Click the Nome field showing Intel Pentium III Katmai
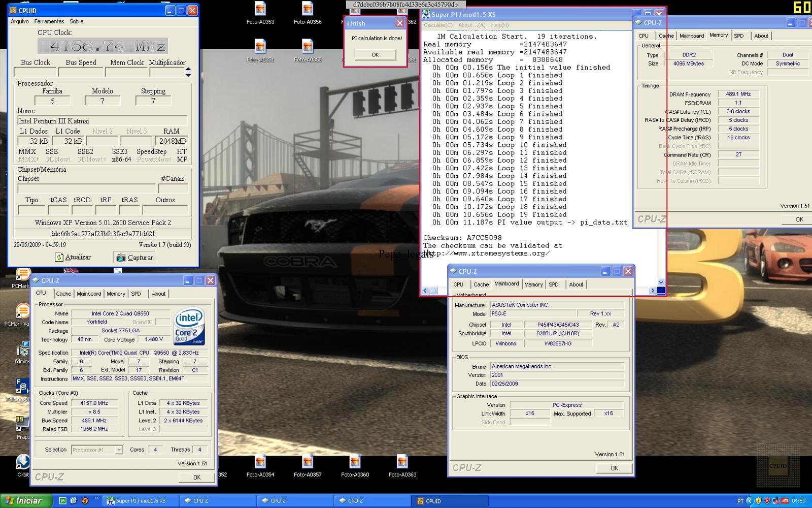Screen dimensions: 812x508 tap(103, 121)
